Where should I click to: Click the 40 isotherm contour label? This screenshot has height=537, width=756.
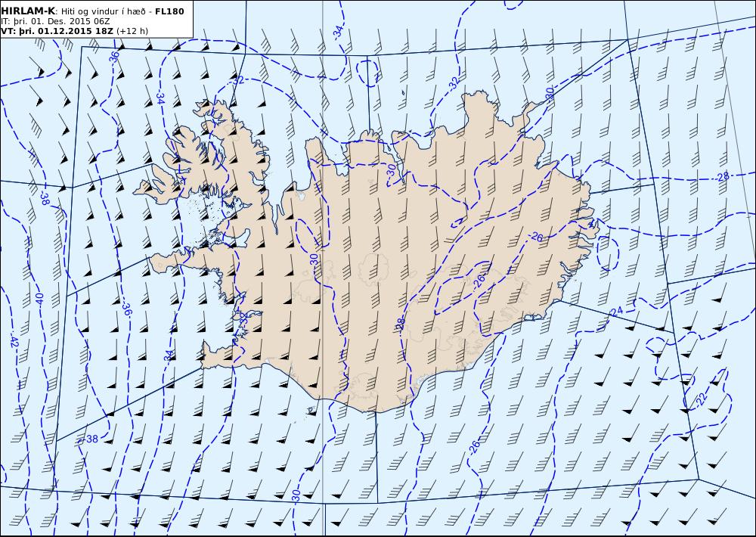[x=39, y=300]
